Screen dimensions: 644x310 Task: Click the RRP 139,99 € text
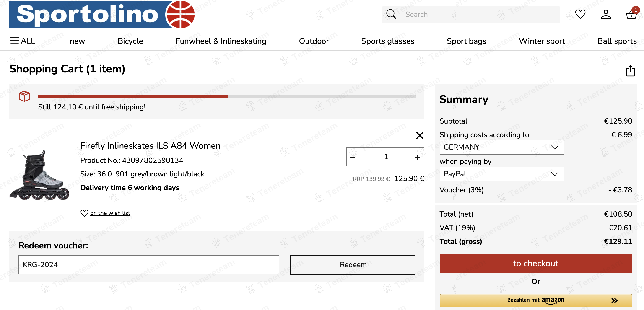coord(371,179)
